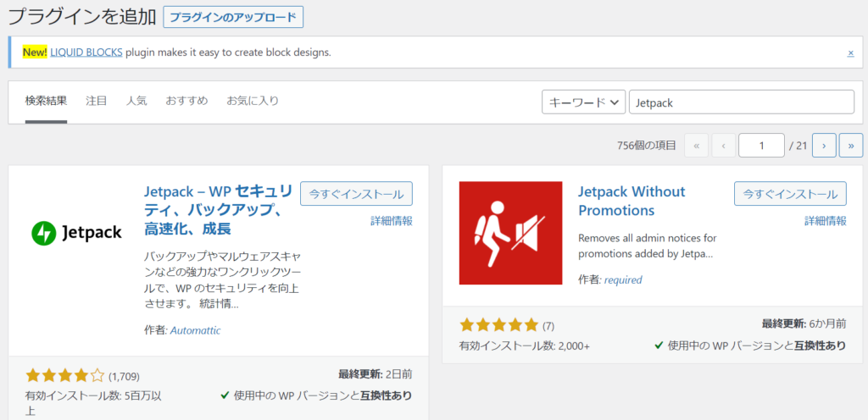Open the お気に入り tab
This screenshot has width=868, height=420.
coord(253,101)
